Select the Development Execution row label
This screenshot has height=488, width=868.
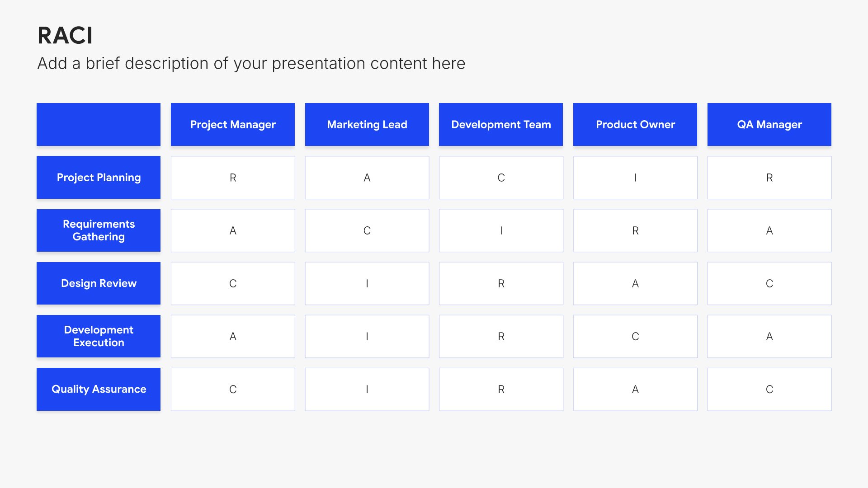point(99,336)
